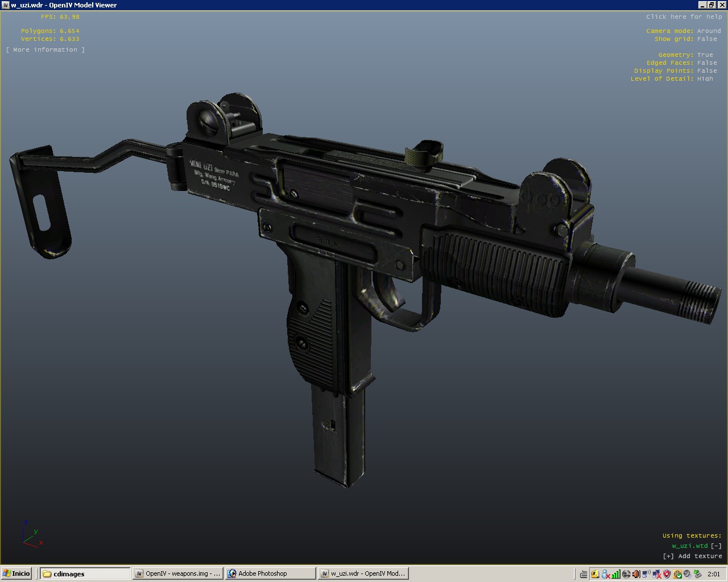Screen dimensions: 728x582
Task: Click the Polygons count text
Action: point(50,31)
